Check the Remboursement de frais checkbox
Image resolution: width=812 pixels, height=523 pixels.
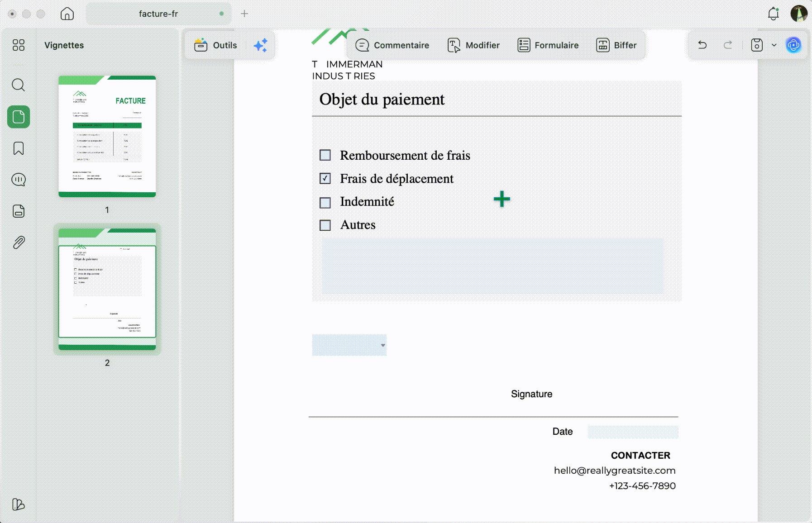[x=325, y=155]
